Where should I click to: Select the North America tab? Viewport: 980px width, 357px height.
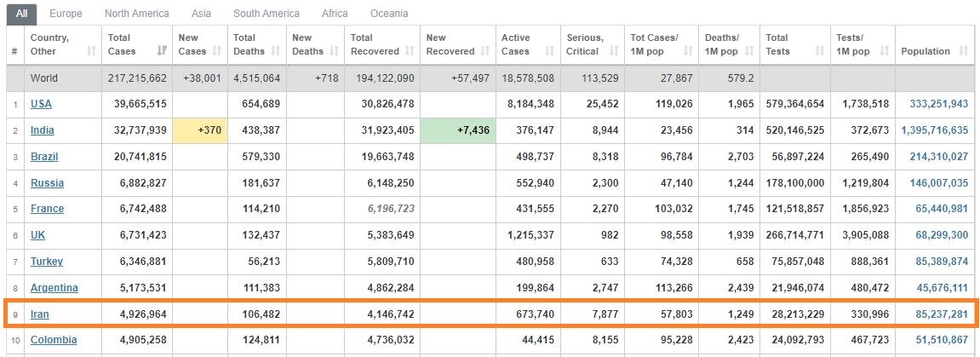(137, 13)
